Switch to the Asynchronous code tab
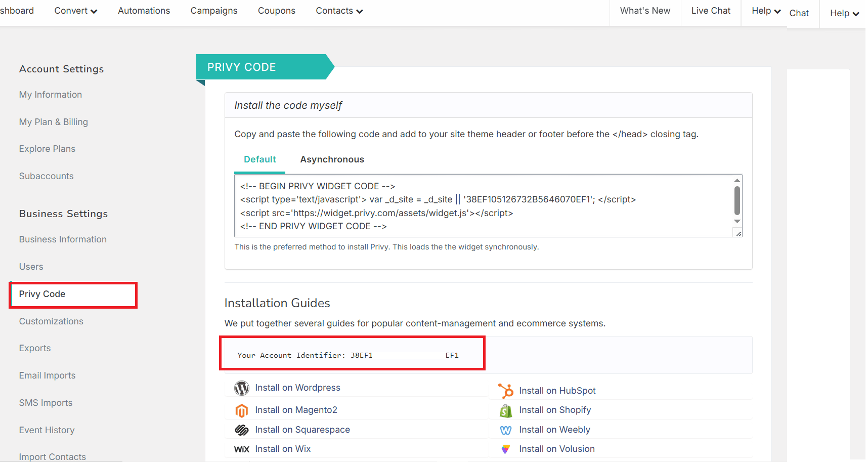868x462 pixels. [x=332, y=159]
